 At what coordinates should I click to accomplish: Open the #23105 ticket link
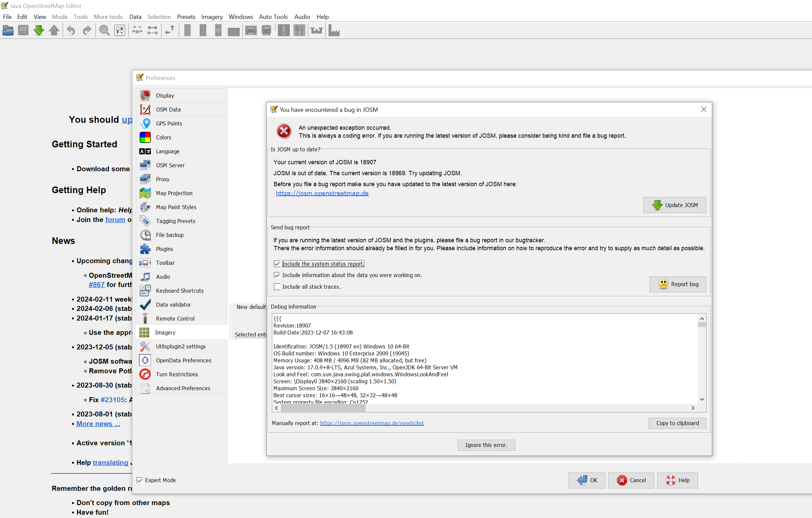point(113,400)
